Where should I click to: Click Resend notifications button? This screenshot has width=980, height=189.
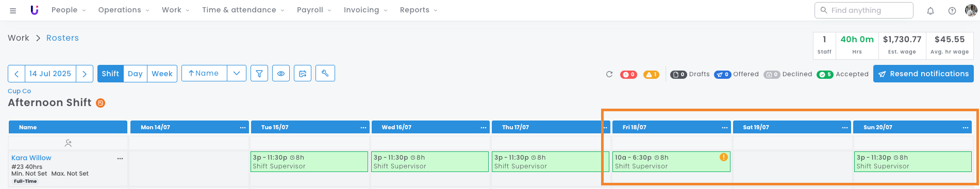coord(923,74)
